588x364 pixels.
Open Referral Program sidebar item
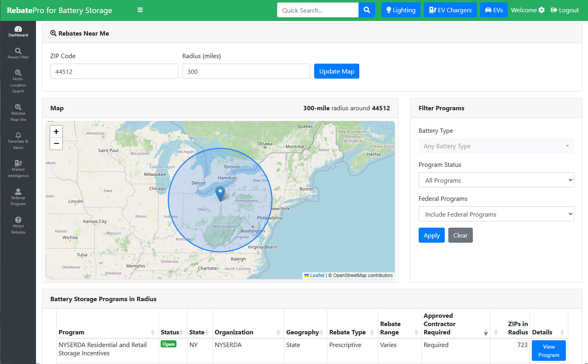point(18,197)
